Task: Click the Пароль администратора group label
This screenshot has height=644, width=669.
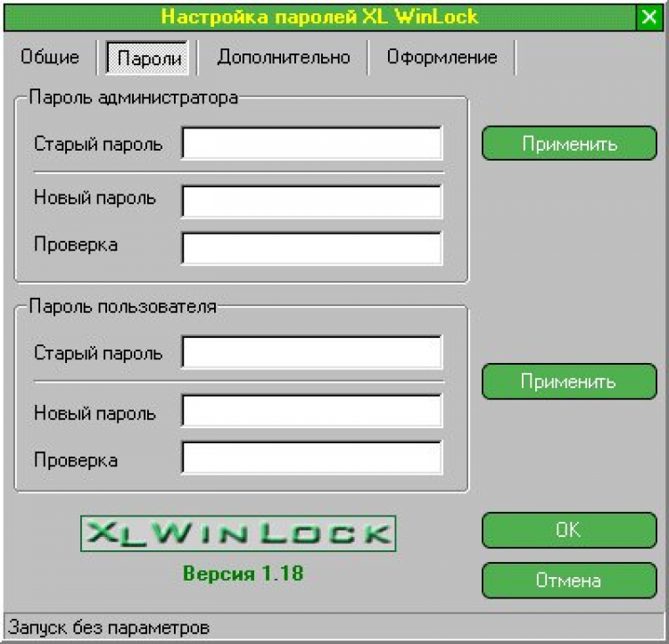Action: [x=133, y=98]
